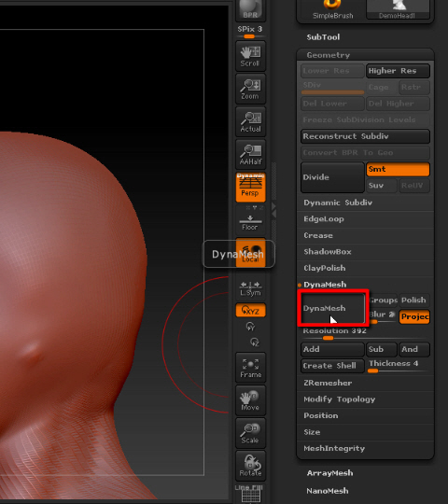Expand the SubTool palette section
The width and height of the screenshot is (448, 504).
[323, 37]
